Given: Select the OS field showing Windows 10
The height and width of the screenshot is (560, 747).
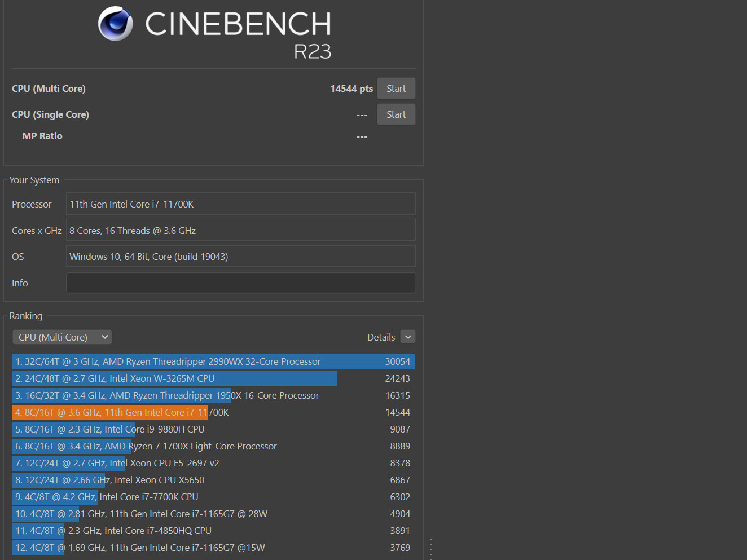Looking at the screenshot, I should 241,257.
